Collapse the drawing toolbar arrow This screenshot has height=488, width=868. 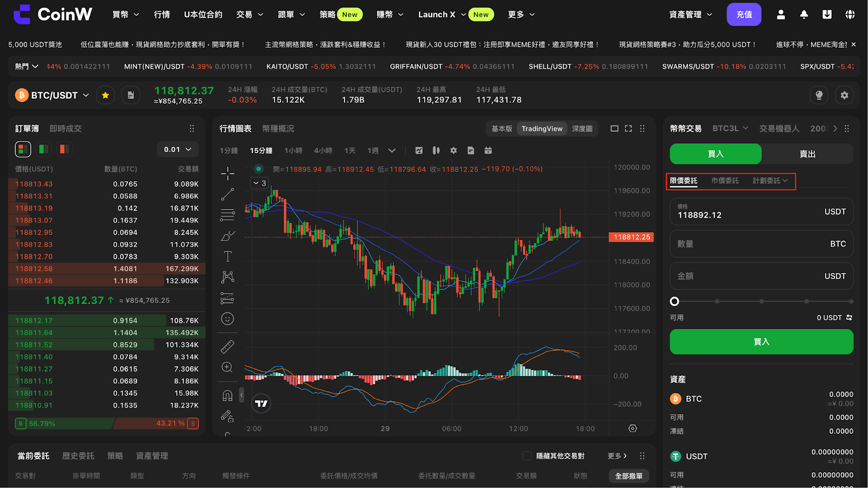tap(241, 395)
